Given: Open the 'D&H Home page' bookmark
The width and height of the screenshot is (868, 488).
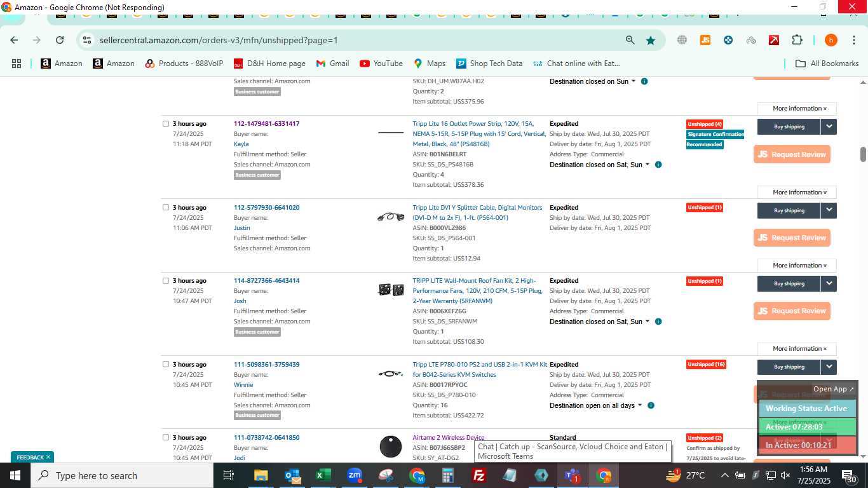Looking at the screenshot, I should point(269,64).
